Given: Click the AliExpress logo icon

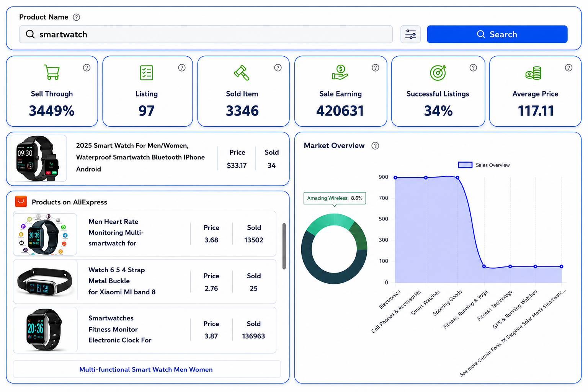Looking at the screenshot, I should (21, 201).
